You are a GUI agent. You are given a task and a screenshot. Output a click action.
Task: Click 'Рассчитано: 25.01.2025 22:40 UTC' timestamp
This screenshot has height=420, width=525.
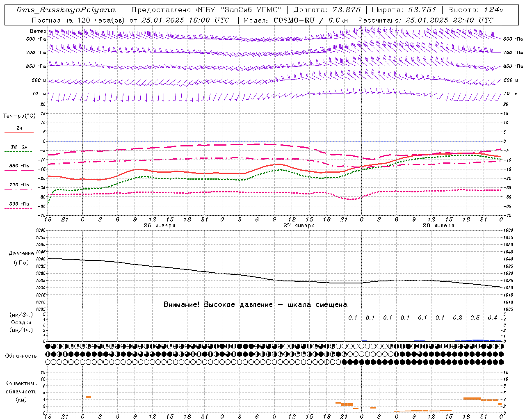[x=426, y=20]
